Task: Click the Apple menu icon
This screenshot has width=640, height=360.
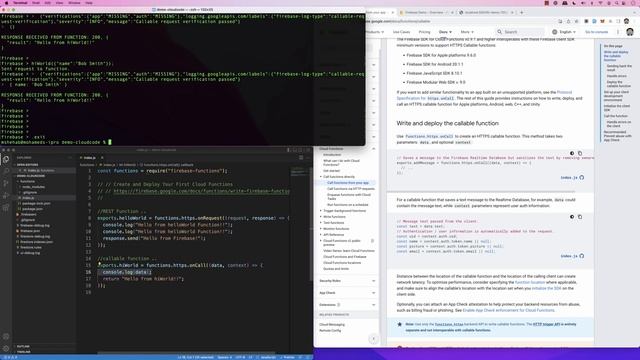Action: (6, 3)
